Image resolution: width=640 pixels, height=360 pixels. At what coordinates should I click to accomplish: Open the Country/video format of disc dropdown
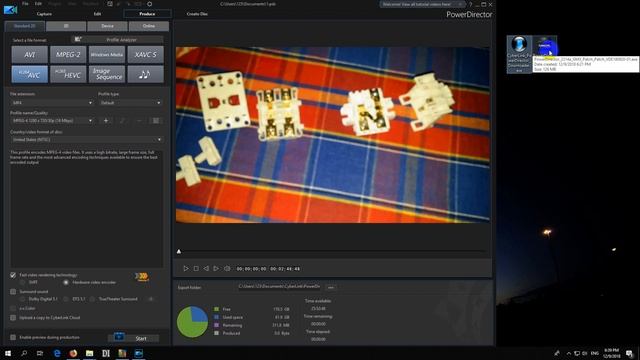tap(86, 140)
